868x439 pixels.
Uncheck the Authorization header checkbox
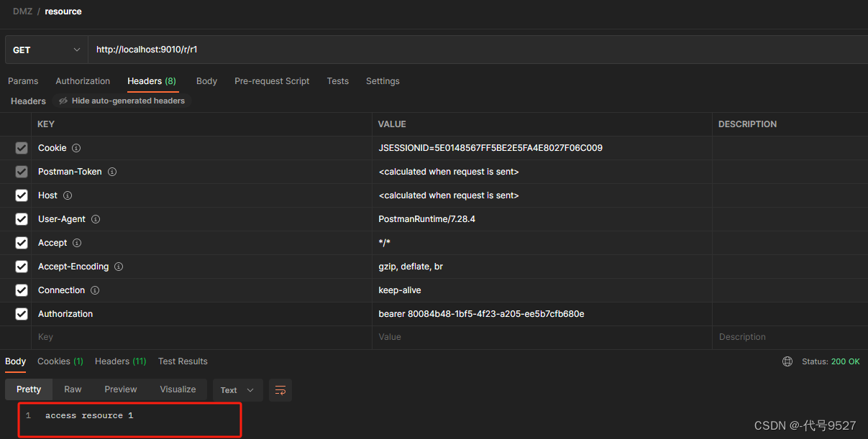click(22, 314)
